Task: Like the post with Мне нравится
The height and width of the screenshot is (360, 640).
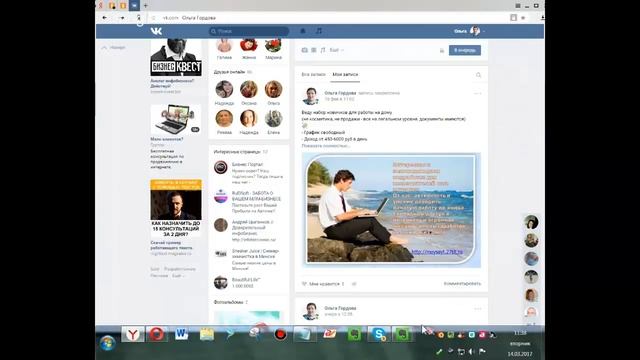Action: coord(322,284)
